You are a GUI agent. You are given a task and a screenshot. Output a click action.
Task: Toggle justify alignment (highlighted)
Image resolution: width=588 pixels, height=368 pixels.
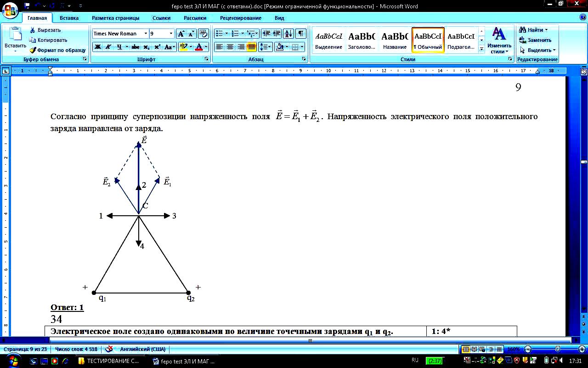tap(251, 47)
